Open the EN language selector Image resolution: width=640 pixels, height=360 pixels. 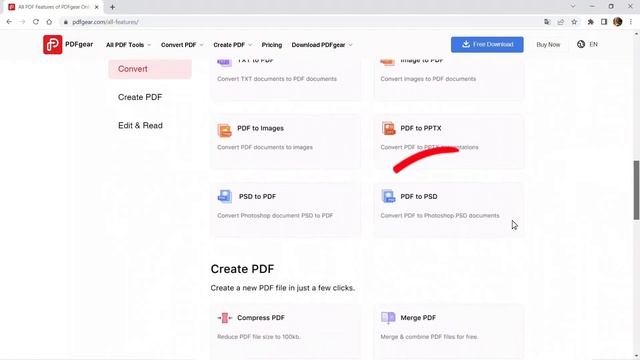[x=587, y=44]
